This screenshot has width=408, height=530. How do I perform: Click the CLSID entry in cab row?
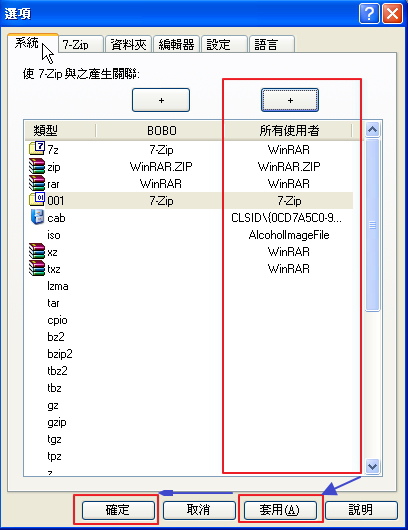pyautogui.click(x=286, y=218)
